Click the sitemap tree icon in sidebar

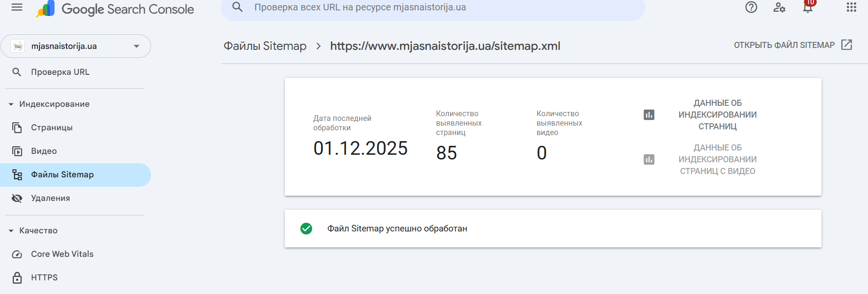(17, 175)
